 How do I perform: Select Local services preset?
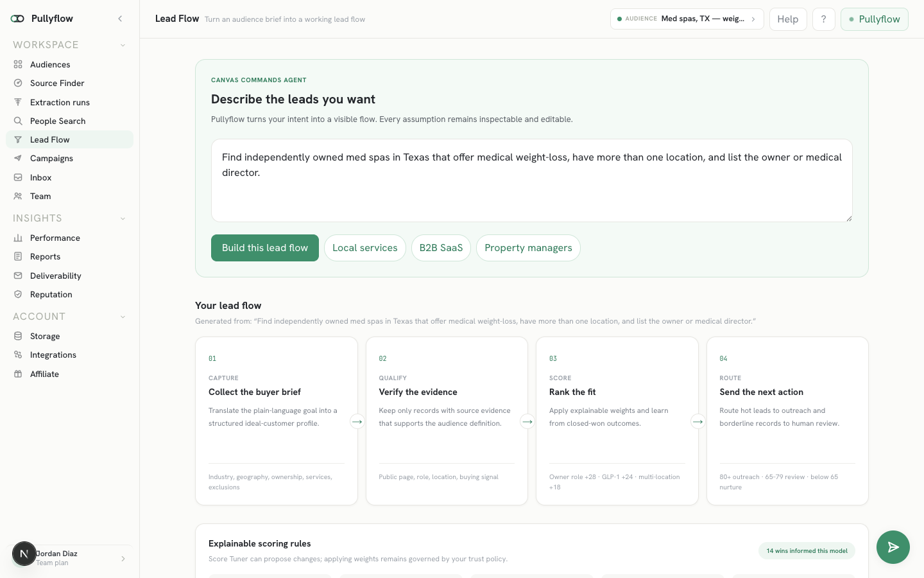(x=365, y=248)
